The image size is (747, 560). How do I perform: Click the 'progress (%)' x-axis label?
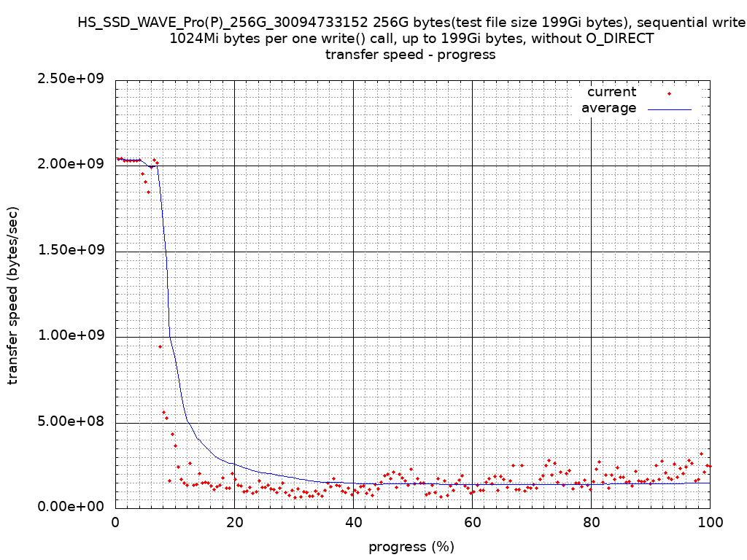[411, 547]
